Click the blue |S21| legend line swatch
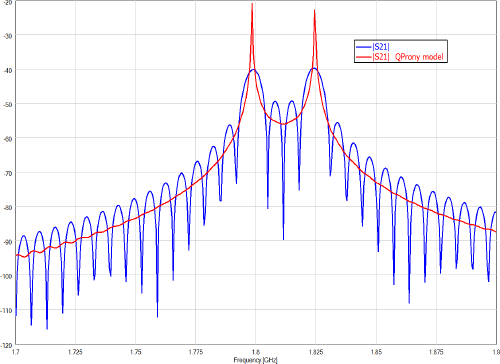The width and height of the screenshot is (500, 364). coord(364,47)
